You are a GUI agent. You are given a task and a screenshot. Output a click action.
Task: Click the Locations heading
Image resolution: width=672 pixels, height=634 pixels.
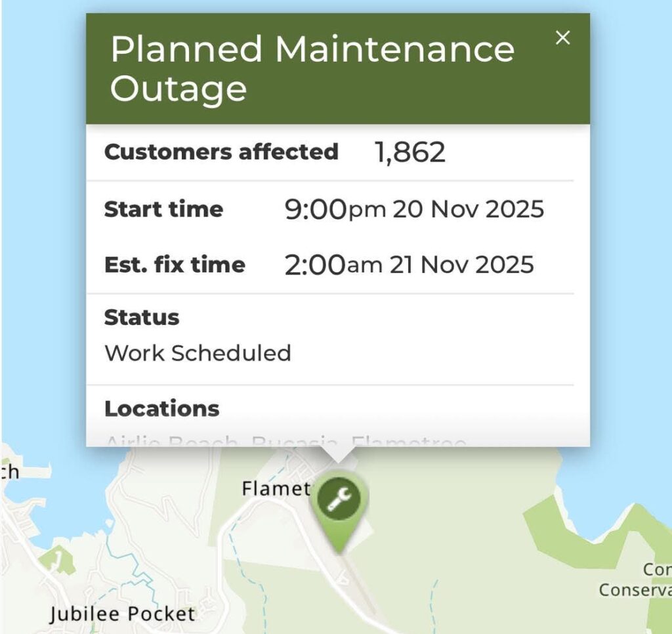[x=161, y=408]
